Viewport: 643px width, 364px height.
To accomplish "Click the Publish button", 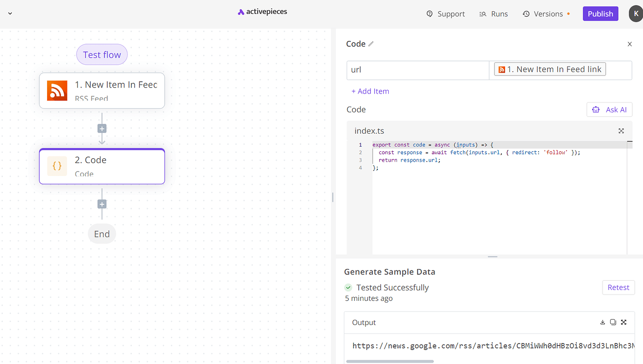I will [600, 13].
